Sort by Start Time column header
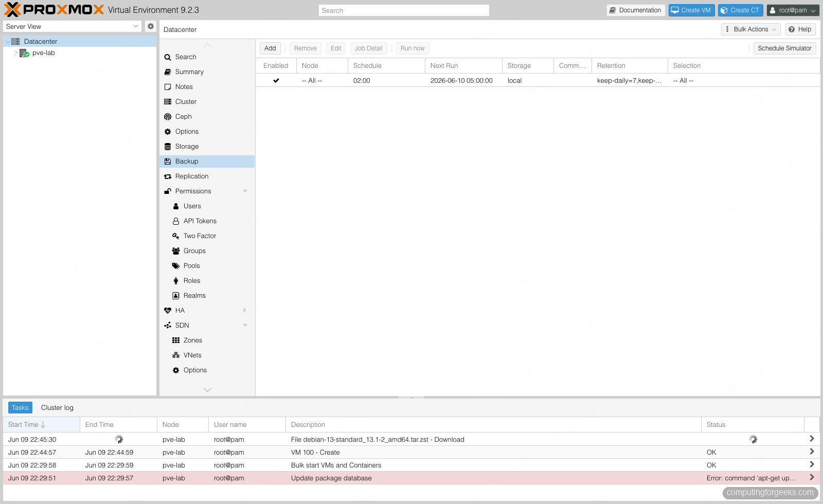 (x=41, y=425)
